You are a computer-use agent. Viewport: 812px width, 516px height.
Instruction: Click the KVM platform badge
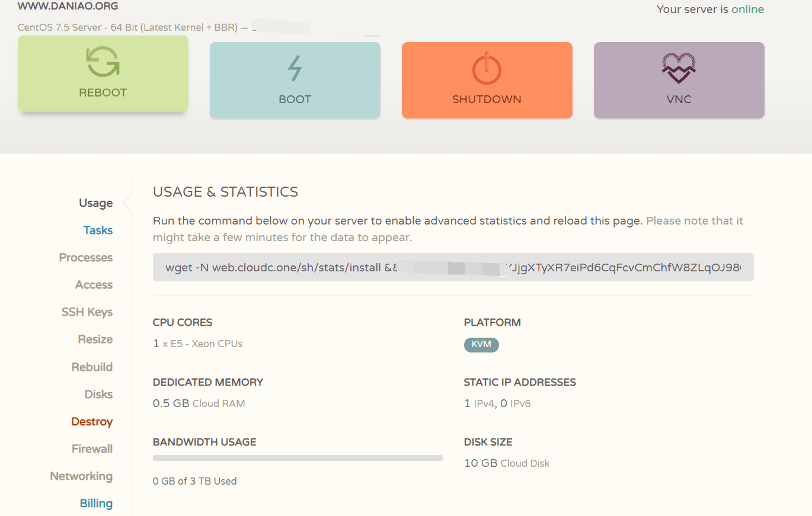tap(481, 344)
